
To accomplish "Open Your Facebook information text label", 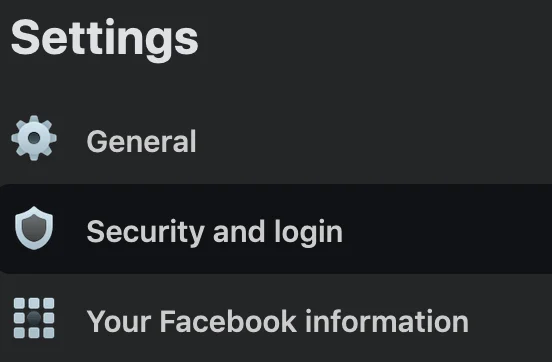I will 277,322.
